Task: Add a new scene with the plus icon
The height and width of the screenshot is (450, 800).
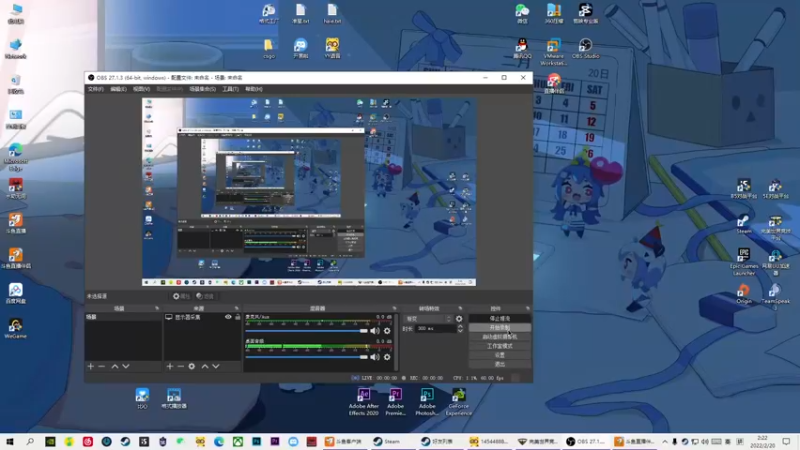Action: point(91,366)
